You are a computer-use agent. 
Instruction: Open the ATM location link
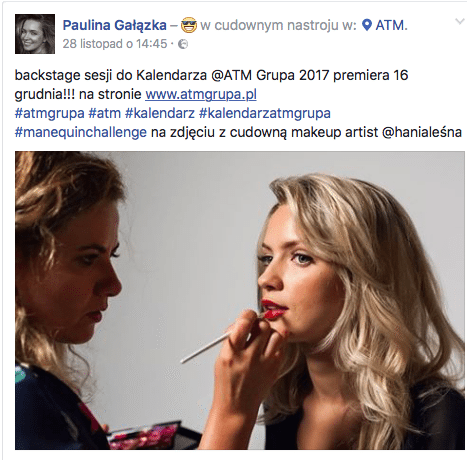click(x=390, y=25)
